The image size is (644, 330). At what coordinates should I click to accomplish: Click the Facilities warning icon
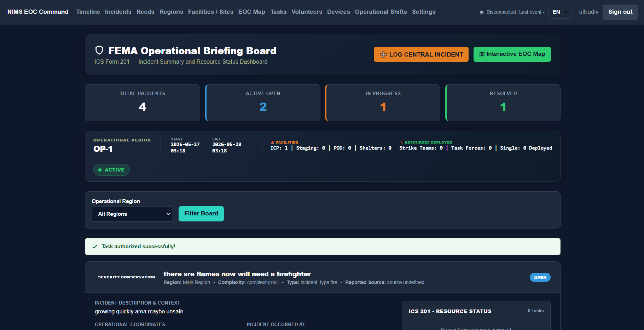(x=272, y=142)
